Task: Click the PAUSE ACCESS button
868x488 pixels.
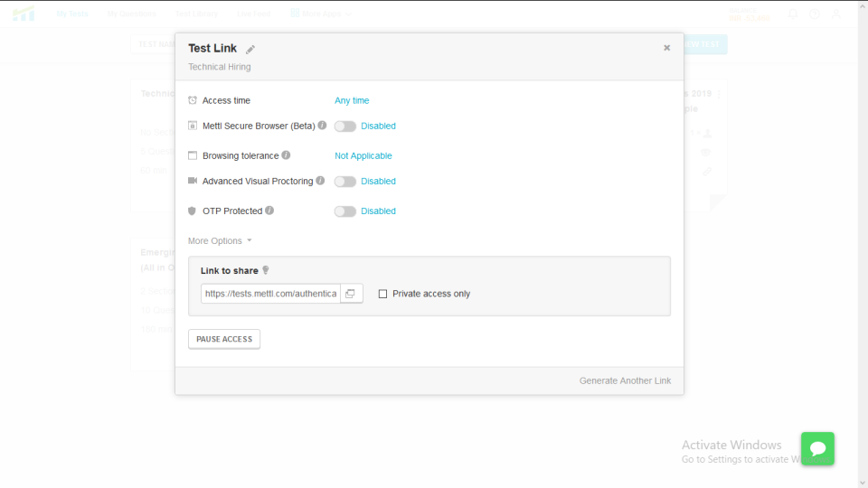Action: point(224,339)
